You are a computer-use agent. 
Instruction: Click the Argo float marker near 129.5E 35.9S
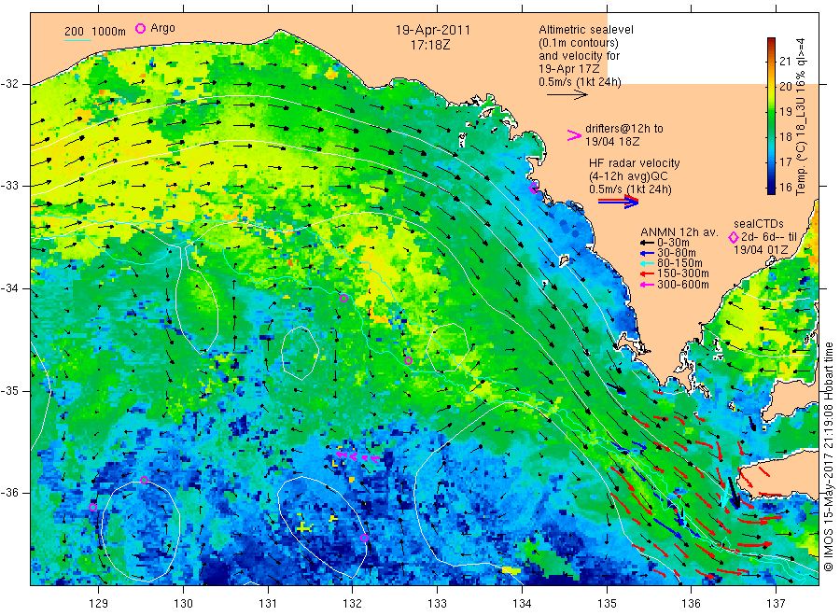pyautogui.click(x=144, y=481)
